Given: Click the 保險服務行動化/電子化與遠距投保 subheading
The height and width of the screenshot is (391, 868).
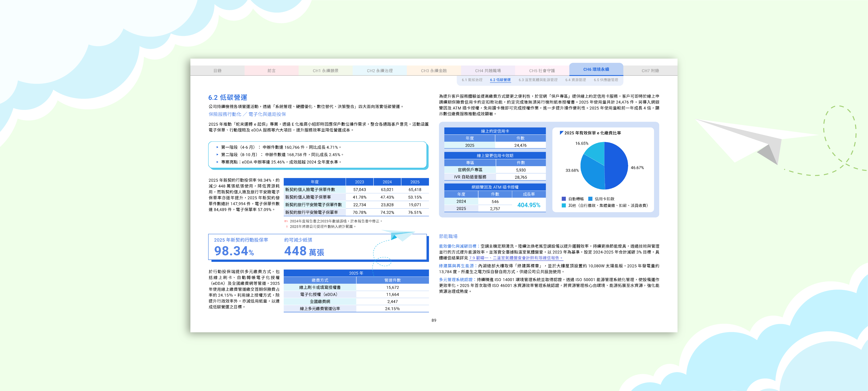Looking at the screenshot, I should pyautogui.click(x=247, y=114).
